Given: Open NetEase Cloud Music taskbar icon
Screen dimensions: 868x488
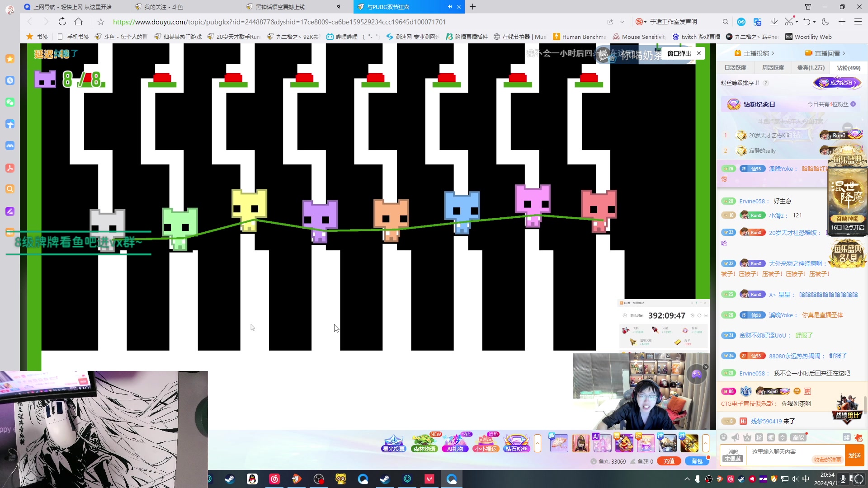Looking at the screenshot, I should click(x=274, y=479).
